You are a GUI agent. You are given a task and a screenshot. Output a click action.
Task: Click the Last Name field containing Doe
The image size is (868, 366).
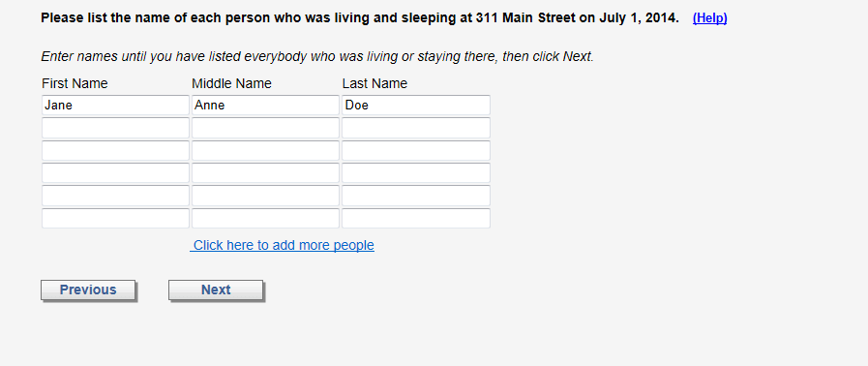tap(416, 106)
